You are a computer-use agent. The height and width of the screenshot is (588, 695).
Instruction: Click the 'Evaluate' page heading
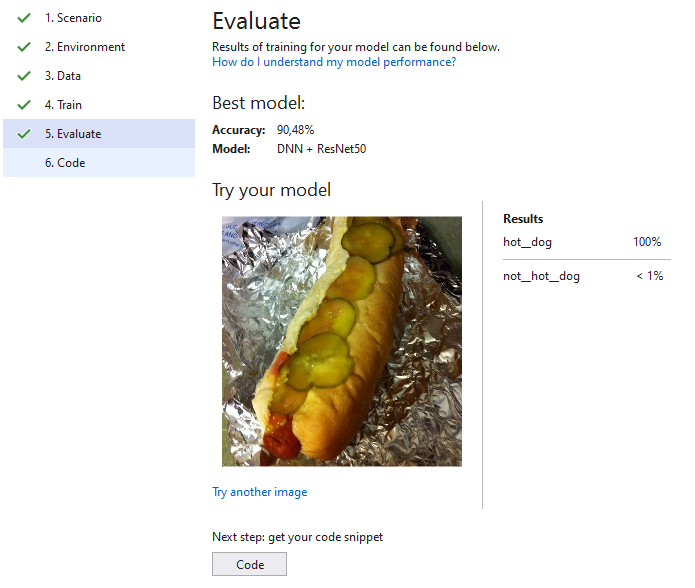[257, 21]
